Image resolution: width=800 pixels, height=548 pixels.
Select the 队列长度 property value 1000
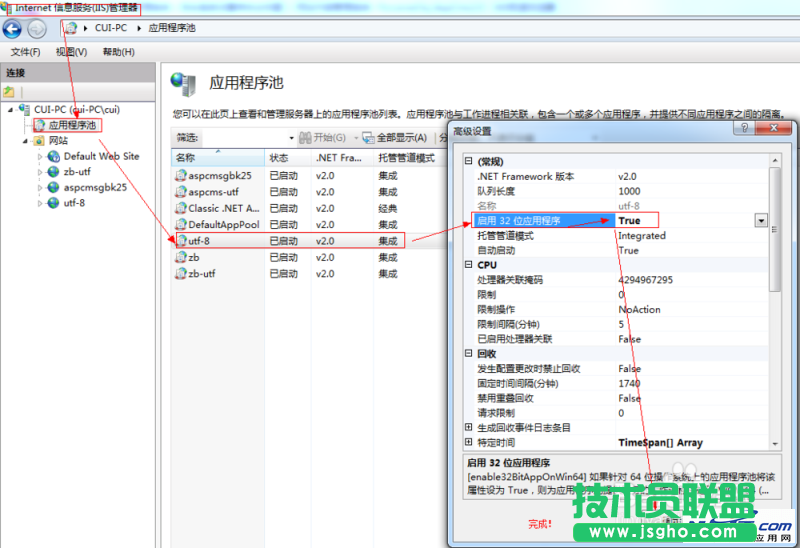tap(629, 191)
